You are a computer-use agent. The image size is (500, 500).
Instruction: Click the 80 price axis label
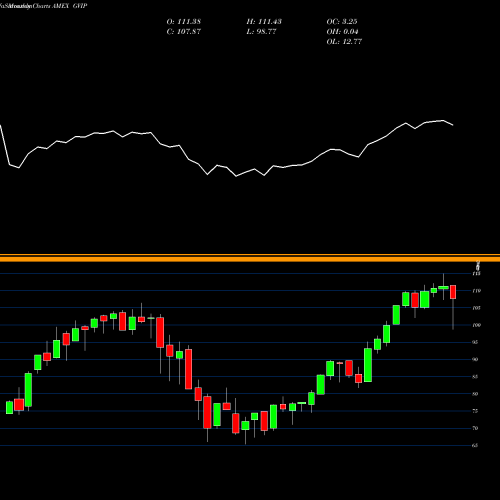coord(475,394)
